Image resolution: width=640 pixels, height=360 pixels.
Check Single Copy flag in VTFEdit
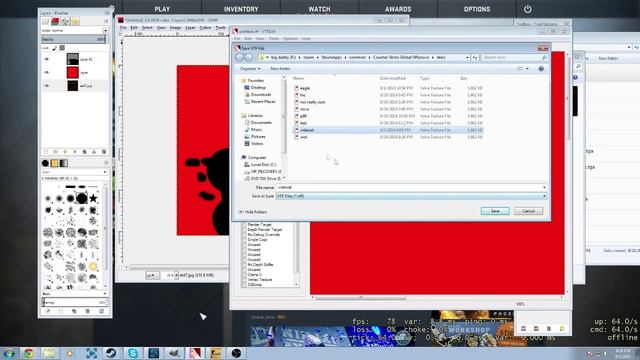coord(244,240)
